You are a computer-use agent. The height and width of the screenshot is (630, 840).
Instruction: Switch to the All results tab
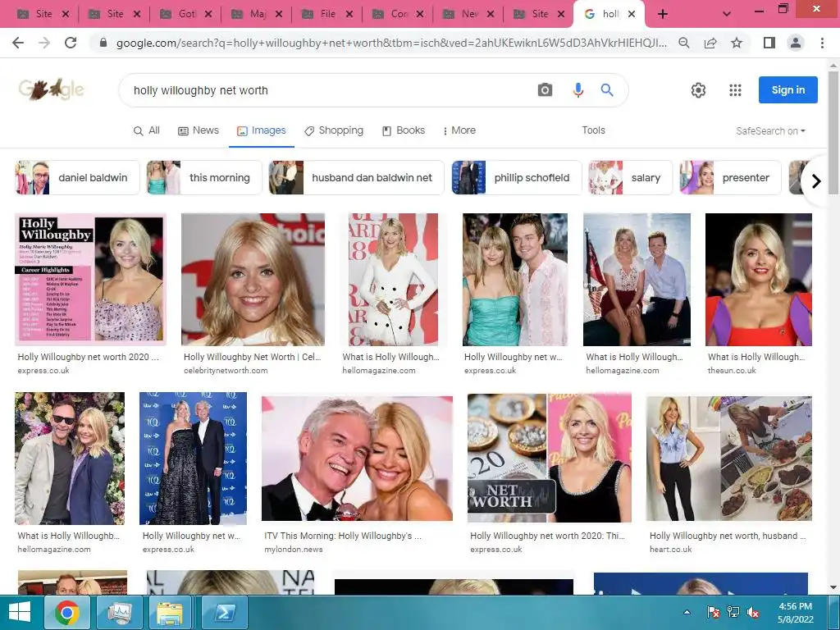[x=147, y=130]
